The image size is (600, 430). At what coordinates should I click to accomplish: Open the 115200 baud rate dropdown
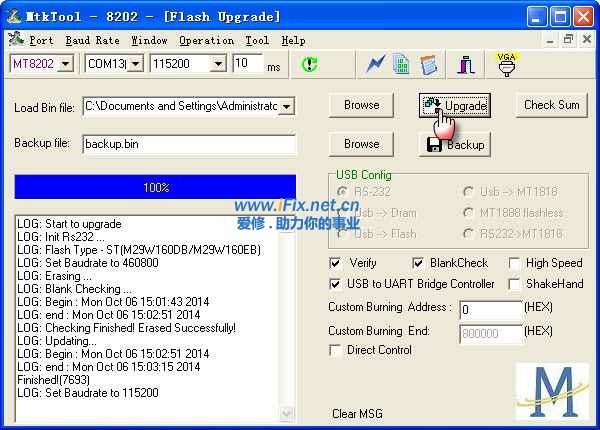(217, 64)
